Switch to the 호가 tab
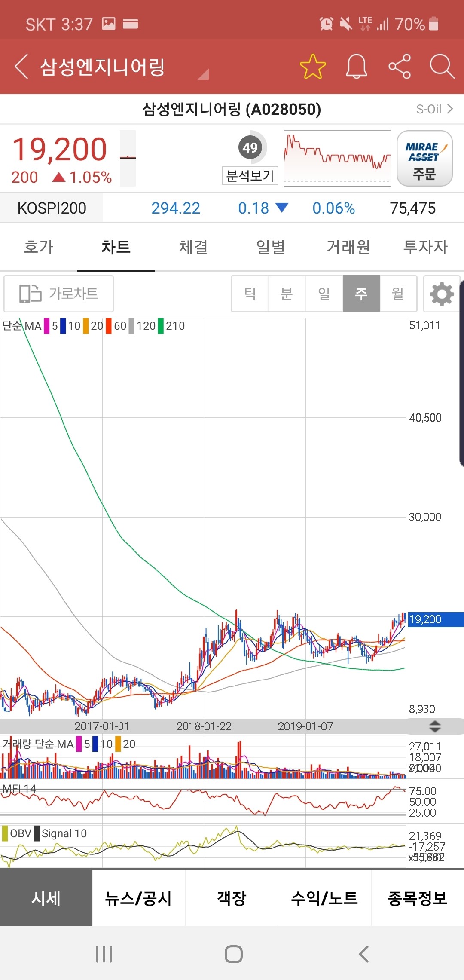 pos(39,247)
